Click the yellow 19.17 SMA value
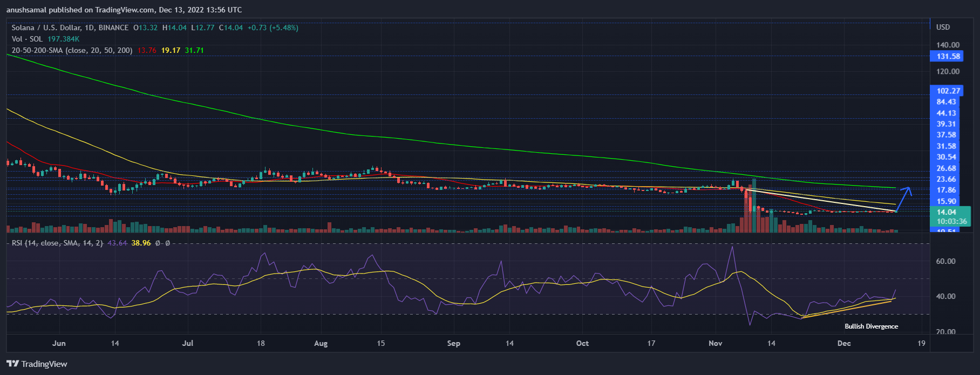 [171, 50]
